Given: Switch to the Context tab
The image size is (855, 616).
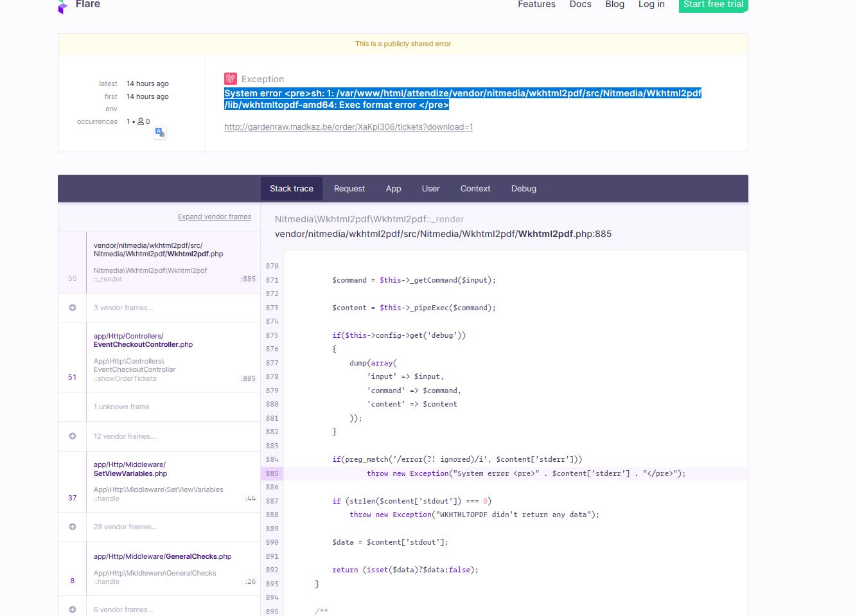Looking at the screenshot, I should click(475, 189).
